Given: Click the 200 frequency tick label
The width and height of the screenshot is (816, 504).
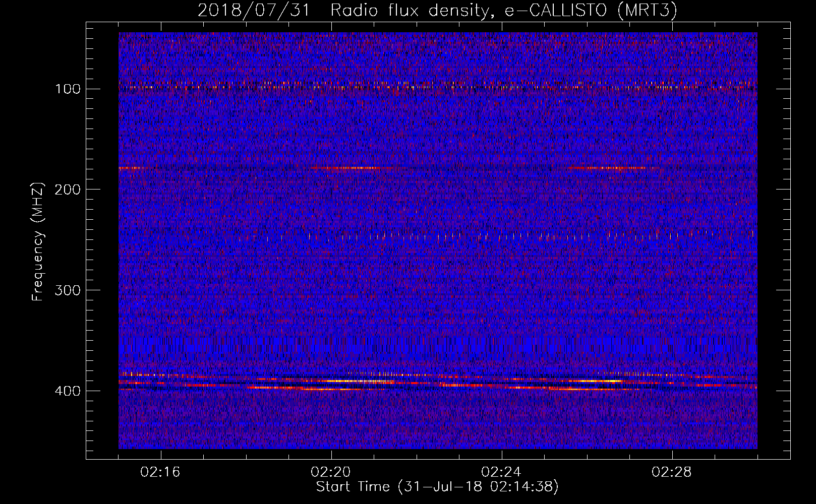Looking at the screenshot, I should [68, 190].
